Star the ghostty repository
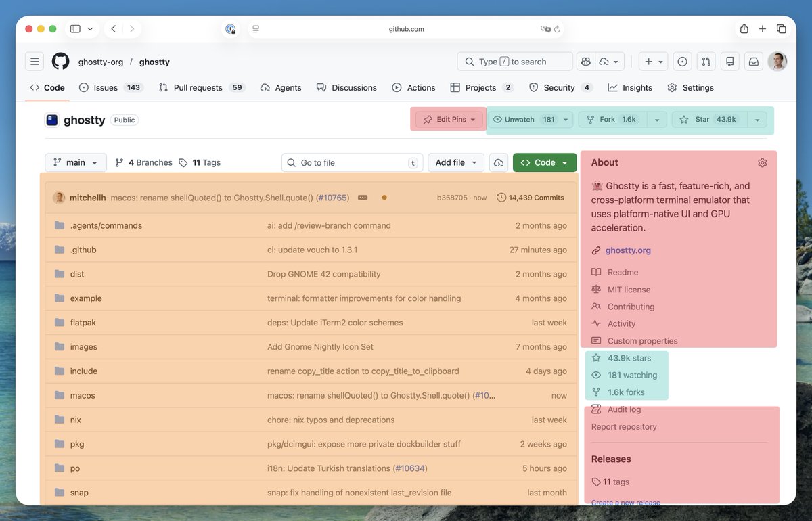 (x=709, y=120)
